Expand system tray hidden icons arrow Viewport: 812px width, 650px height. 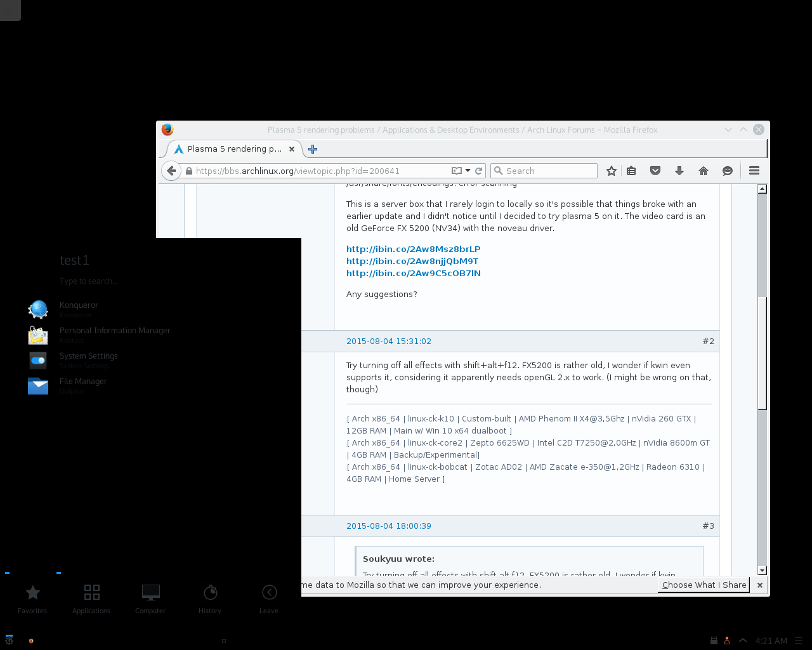743,640
